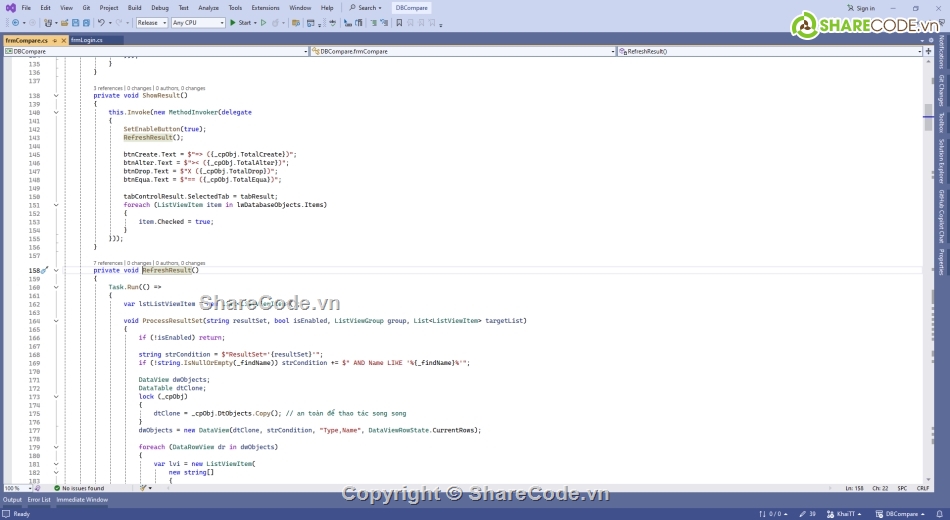Screen dimensions: 950x520
Task: Open the Immediate Window tab
Action: pyautogui.click(x=82, y=500)
